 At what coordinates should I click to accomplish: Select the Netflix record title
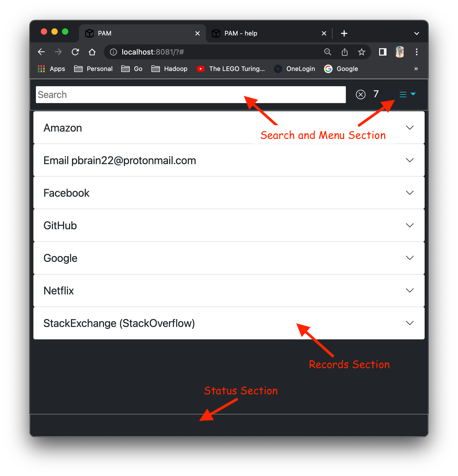click(59, 291)
